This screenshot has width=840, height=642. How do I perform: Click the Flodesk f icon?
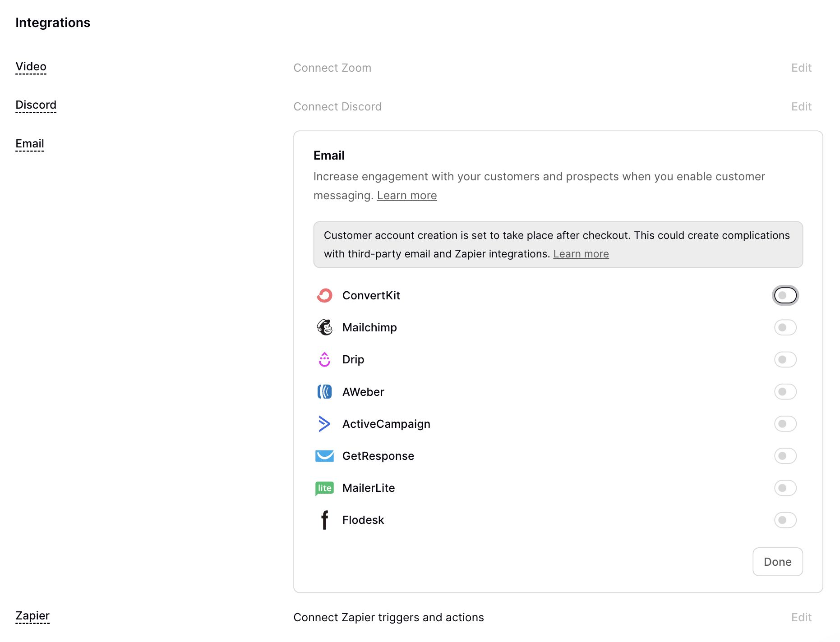click(324, 520)
